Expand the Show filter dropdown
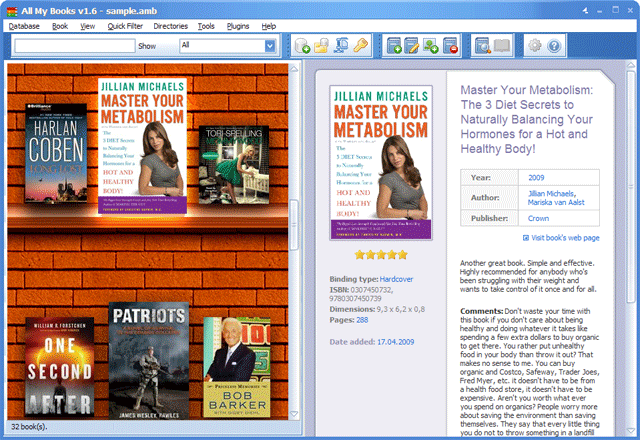This screenshot has height=440, width=640. pos(270,45)
